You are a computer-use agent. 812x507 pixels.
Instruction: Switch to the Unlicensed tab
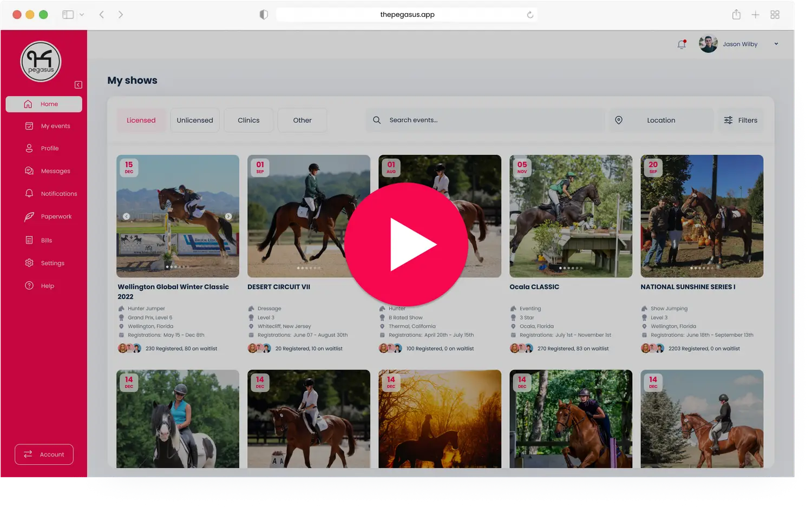(x=195, y=120)
